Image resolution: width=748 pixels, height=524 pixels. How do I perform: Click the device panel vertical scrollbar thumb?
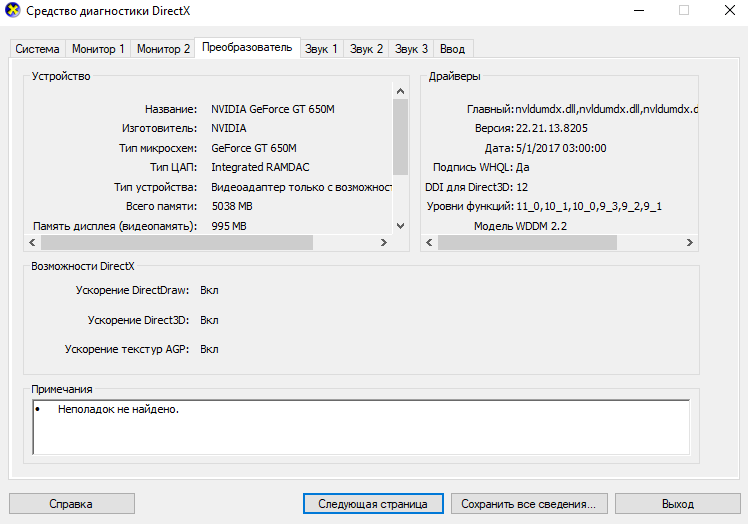(x=400, y=137)
